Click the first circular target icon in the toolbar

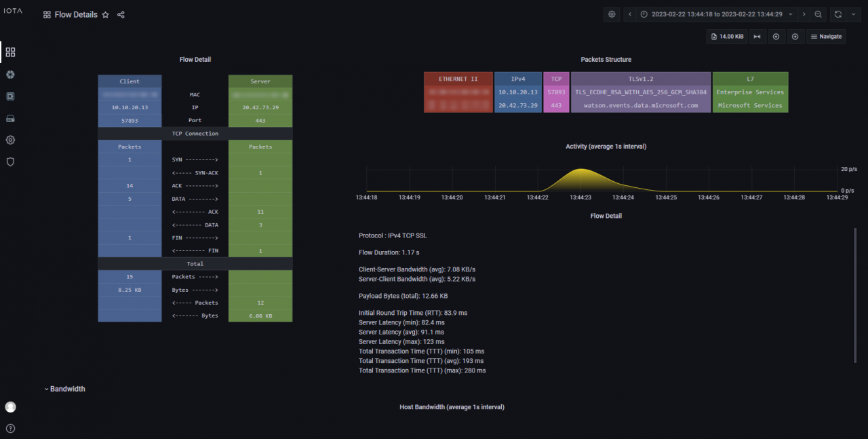(x=776, y=36)
